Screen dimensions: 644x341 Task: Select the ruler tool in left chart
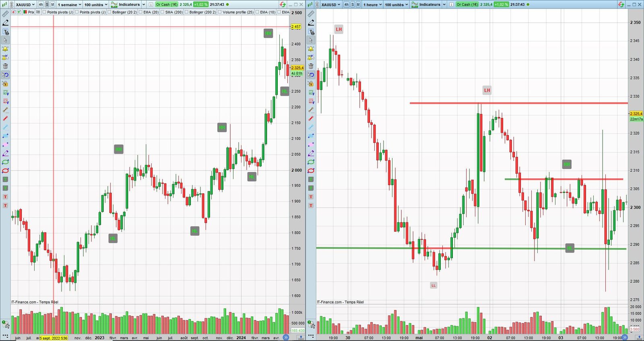[5, 14]
